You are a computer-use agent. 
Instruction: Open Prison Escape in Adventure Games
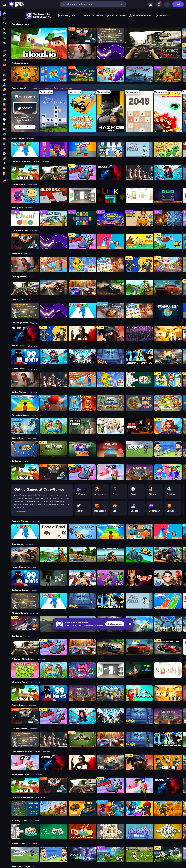(82, 426)
